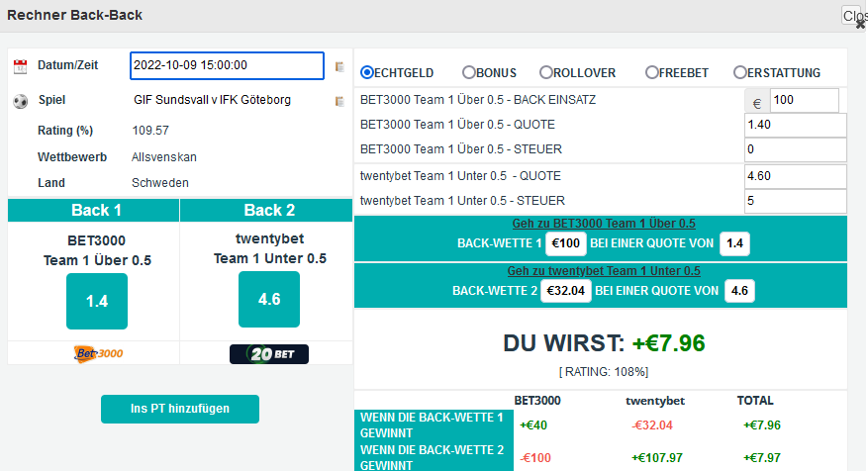Click the rating value 109.57
The width and height of the screenshot is (868, 471).
(150, 131)
